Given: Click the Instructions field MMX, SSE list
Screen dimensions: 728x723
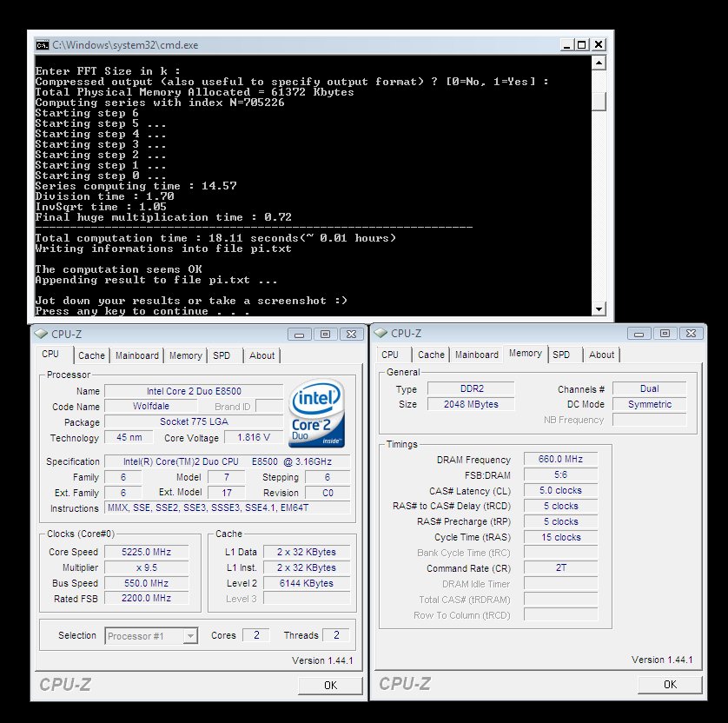Looking at the screenshot, I should point(227,508).
